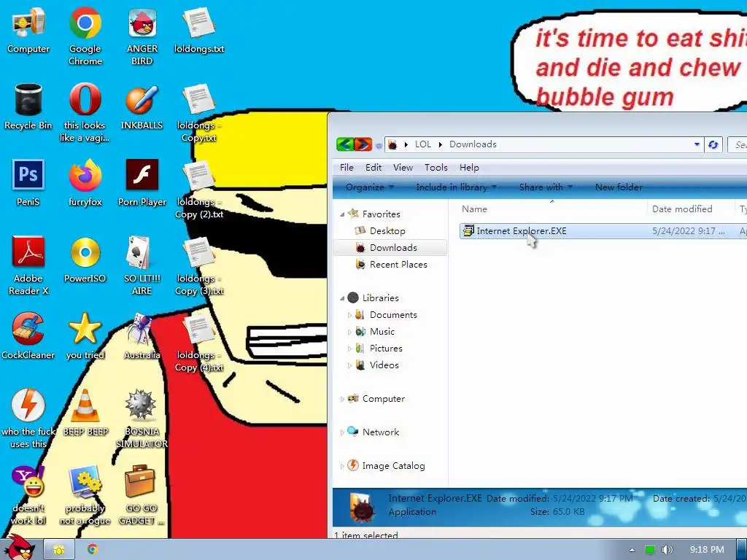Select the star icon labeled you tried

pos(85,336)
